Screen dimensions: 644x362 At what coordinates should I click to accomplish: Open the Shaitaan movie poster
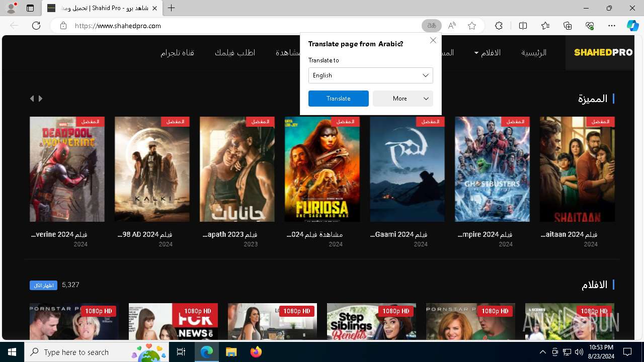(x=577, y=169)
